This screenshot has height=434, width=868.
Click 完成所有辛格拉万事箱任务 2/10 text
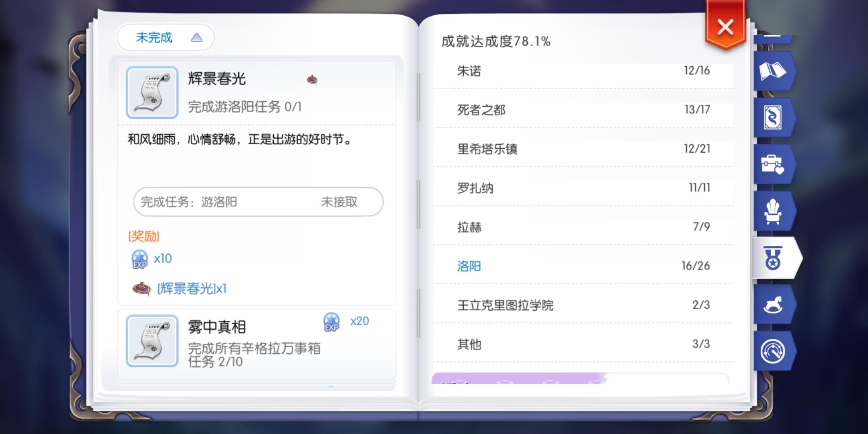click(254, 355)
